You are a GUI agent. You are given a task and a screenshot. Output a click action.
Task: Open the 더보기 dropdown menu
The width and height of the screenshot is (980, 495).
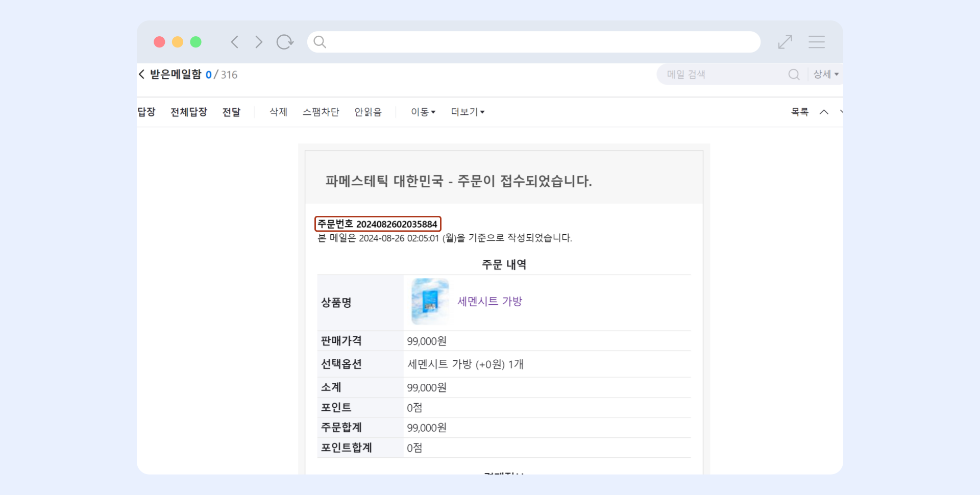468,112
